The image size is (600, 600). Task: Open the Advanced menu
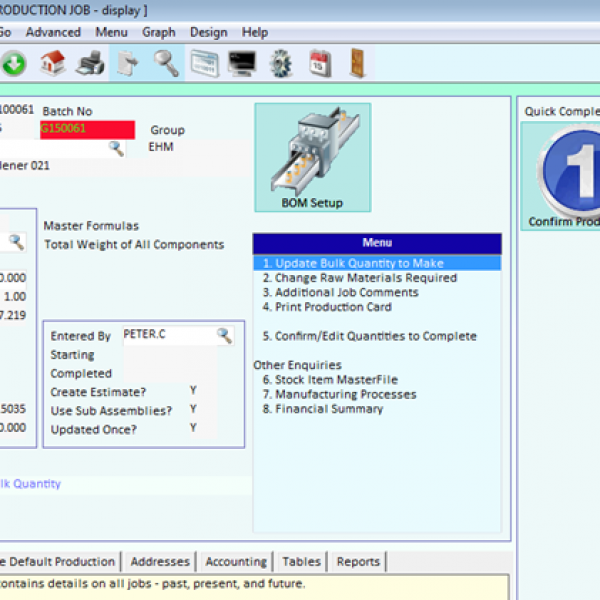tap(53, 32)
